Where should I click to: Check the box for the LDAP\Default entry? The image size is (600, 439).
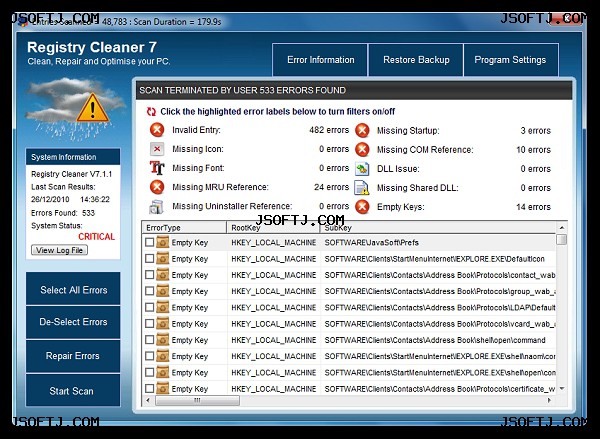tap(150, 307)
